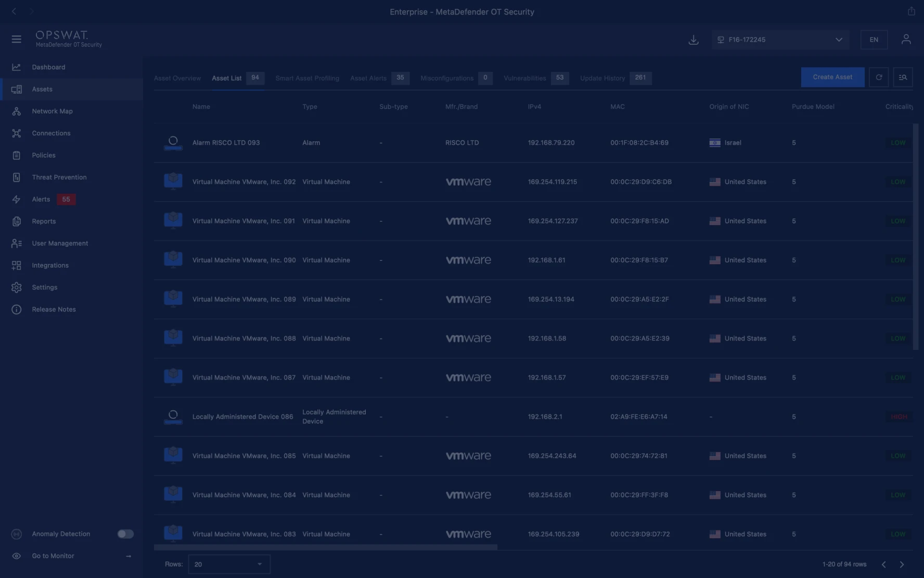Open the user profile icon
This screenshot has height=578, width=924.
pos(906,40)
